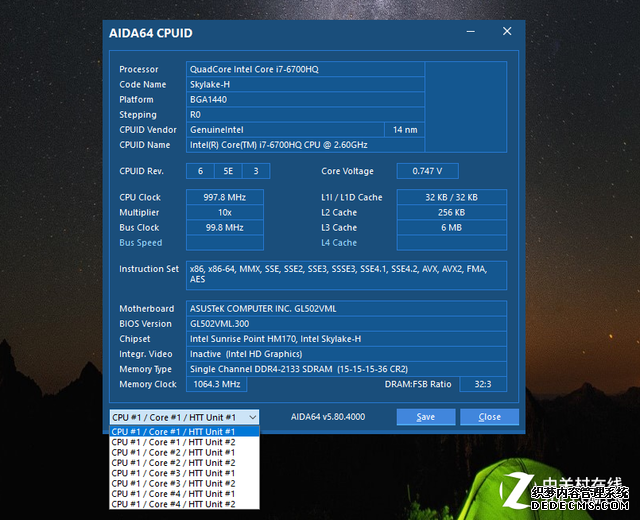Pick CPU #1 / Core #3 / HTT Unit #2
640x520 pixels.
click(184, 483)
